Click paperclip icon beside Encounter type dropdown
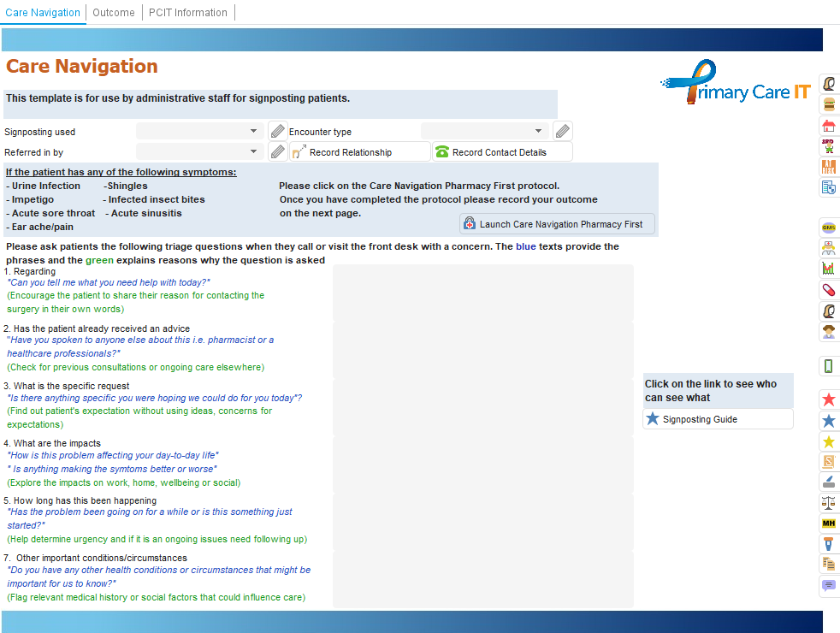The height and width of the screenshot is (633, 840). [x=562, y=132]
